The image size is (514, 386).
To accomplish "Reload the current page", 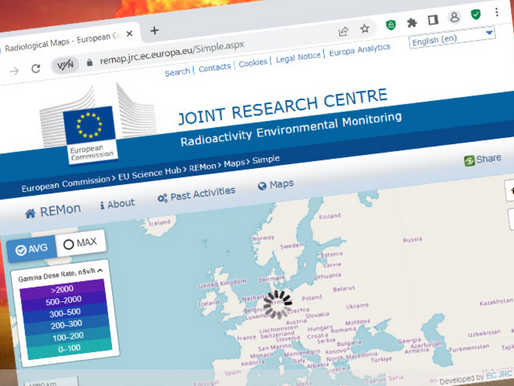I will pyautogui.click(x=36, y=68).
